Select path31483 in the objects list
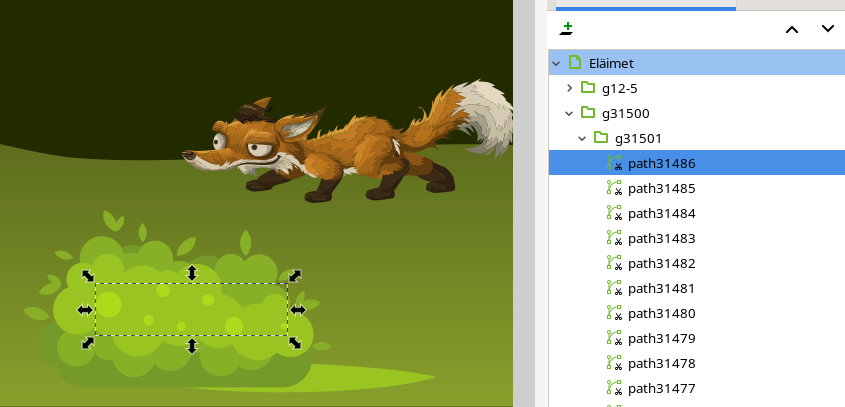This screenshot has height=407, width=845. point(697,238)
